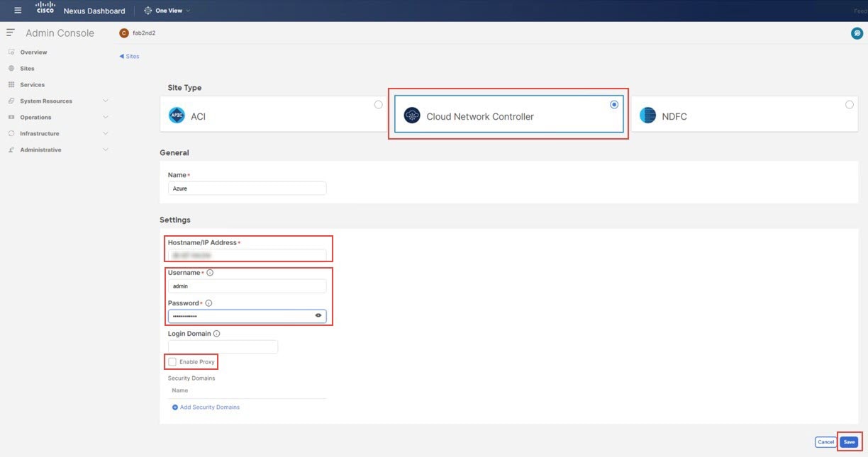Click the Admin Console heading
The image size is (868, 457).
coord(60,33)
